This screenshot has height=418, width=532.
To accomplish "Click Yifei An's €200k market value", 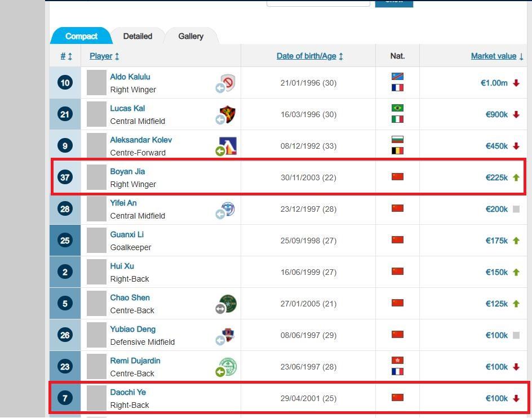I will (x=496, y=209).
